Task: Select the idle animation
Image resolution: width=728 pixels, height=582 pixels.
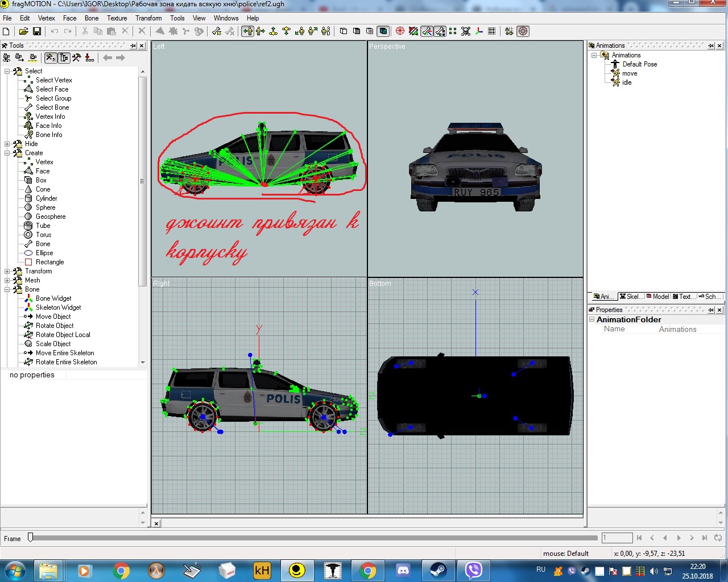Action: click(x=627, y=82)
